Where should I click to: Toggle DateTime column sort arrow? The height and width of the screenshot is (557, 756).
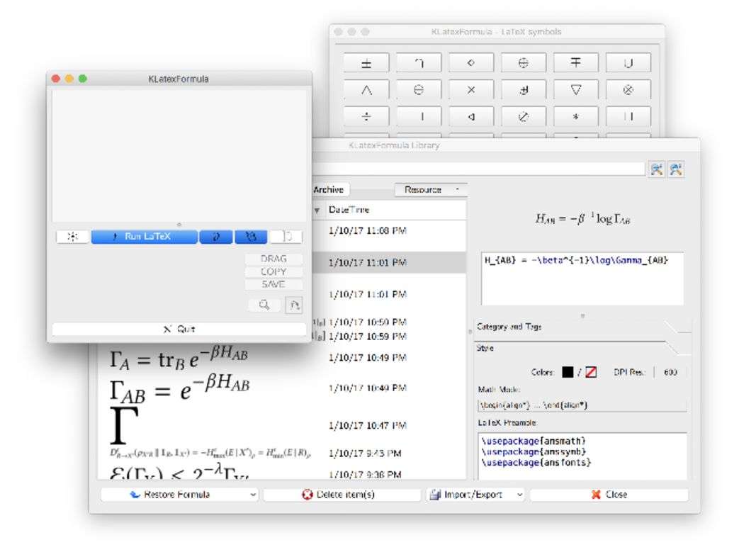click(317, 210)
